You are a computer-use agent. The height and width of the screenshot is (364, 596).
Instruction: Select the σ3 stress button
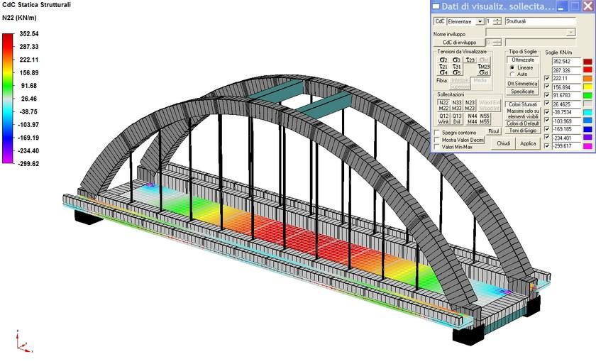coord(457,60)
